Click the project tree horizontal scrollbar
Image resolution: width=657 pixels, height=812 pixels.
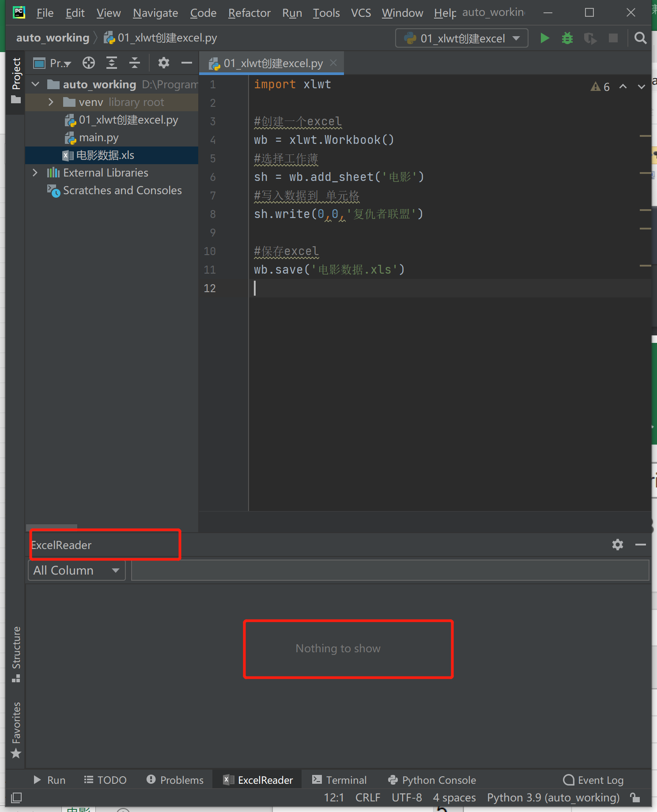(x=52, y=526)
